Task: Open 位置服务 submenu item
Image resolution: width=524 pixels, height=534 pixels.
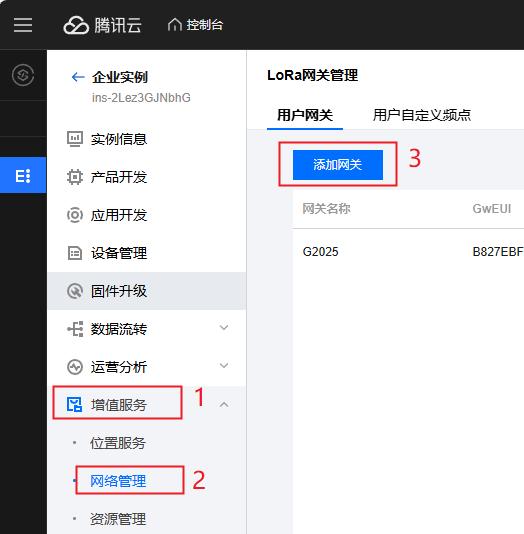Action: coord(118,443)
